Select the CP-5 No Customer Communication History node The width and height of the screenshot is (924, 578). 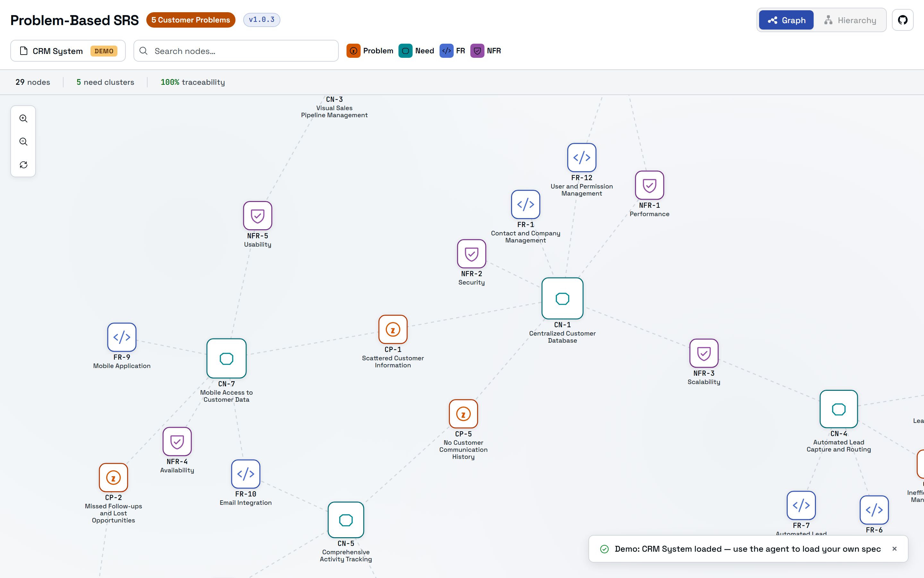(x=463, y=414)
